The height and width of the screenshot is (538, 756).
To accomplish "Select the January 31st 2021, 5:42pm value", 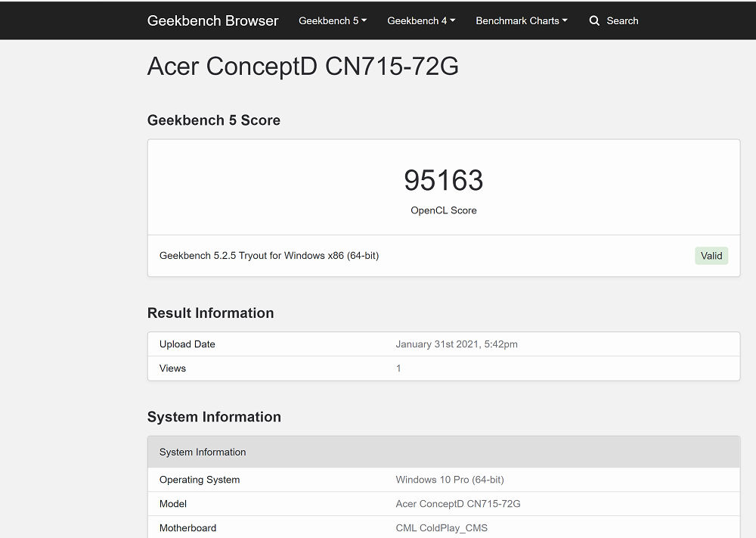I will [457, 344].
